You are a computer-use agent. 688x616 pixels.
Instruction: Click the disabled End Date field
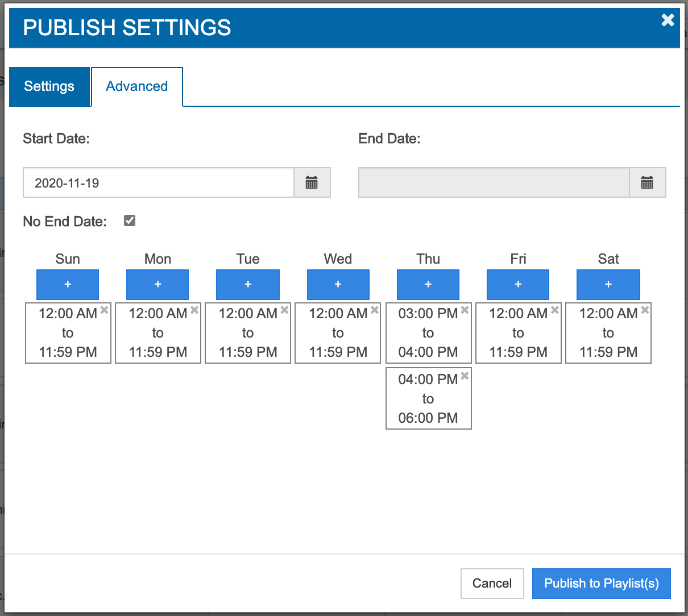[x=494, y=182]
